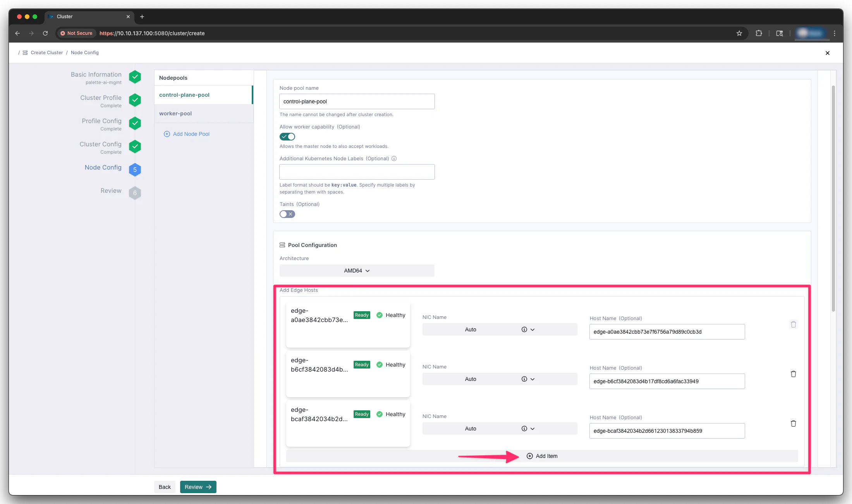Select the worker-pool node pool tab
The image size is (852, 504).
click(x=175, y=113)
